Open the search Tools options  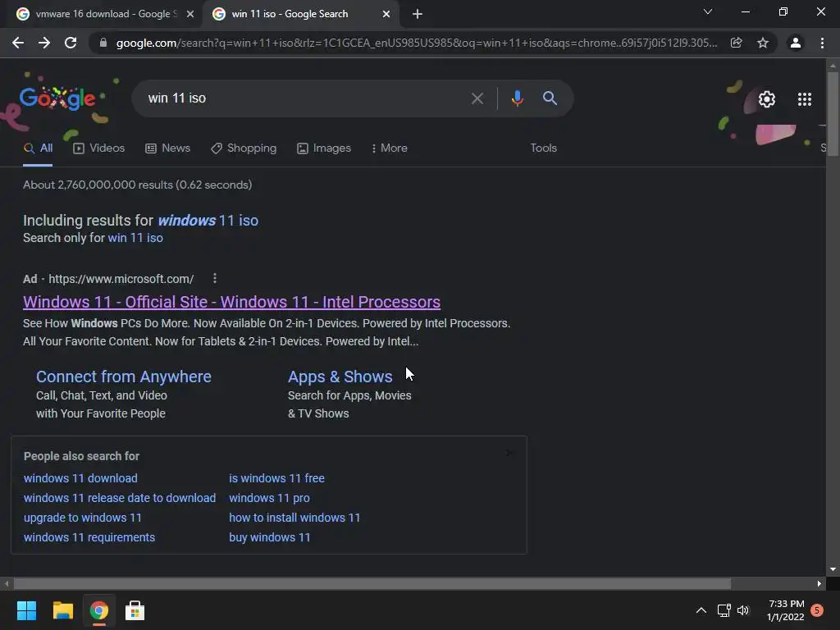click(x=543, y=148)
